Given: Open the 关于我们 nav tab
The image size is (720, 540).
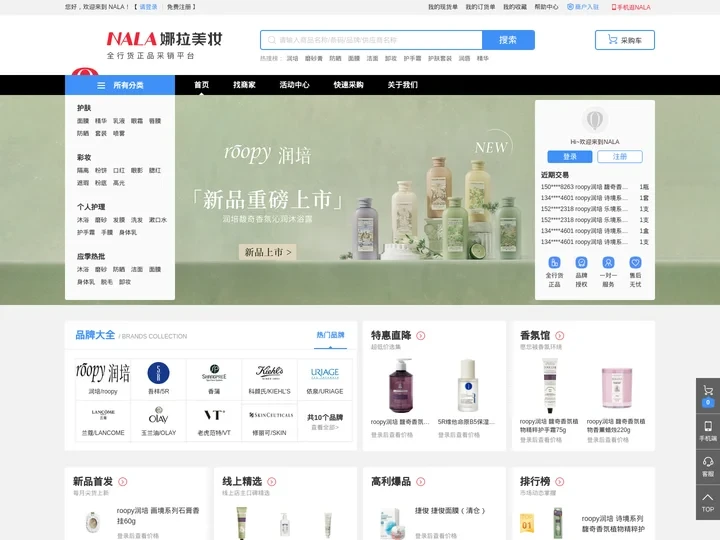Looking at the screenshot, I should 402,85.
